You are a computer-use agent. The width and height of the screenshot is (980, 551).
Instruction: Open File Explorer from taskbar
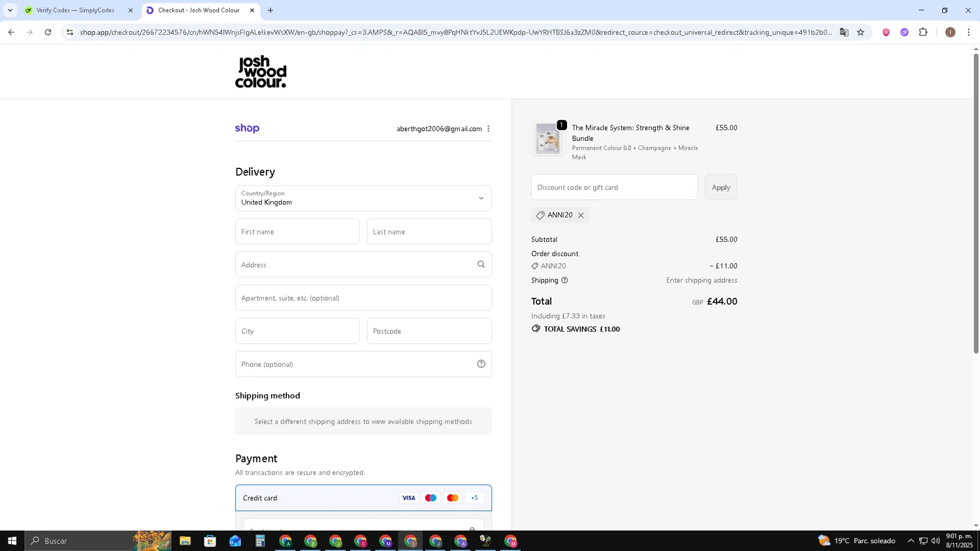(x=185, y=541)
